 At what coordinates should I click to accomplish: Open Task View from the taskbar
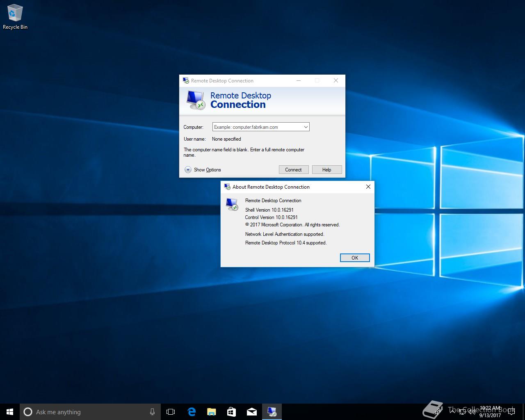[171, 412]
